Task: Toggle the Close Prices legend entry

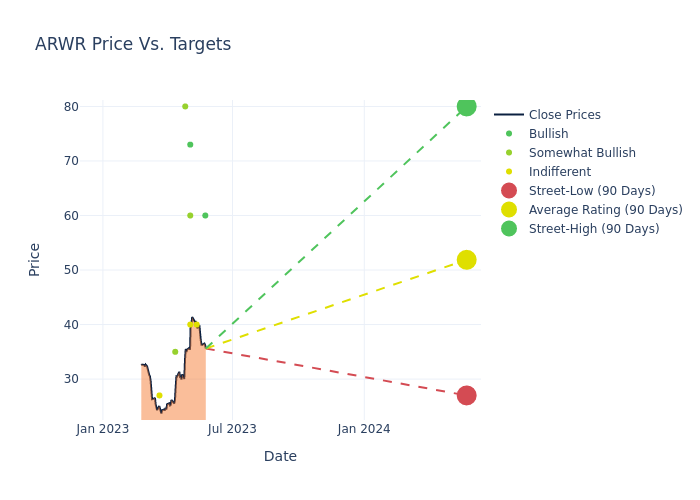Action: 564,115
